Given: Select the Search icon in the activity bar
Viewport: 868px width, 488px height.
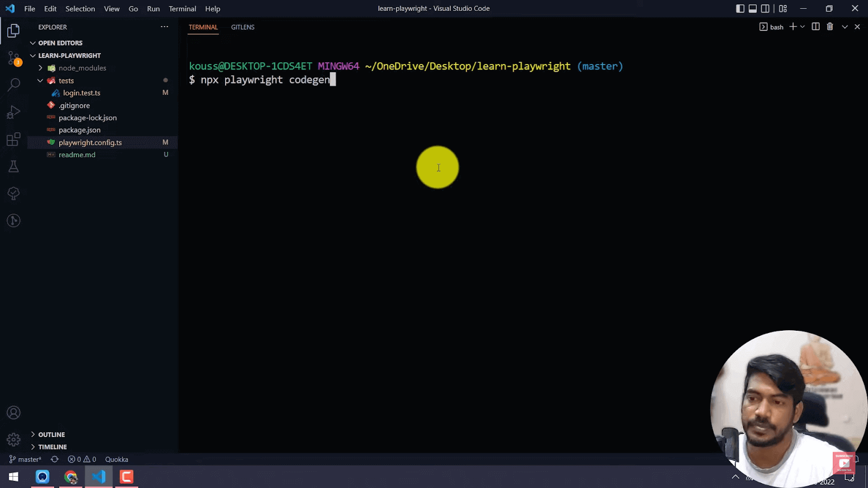Looking at the screenshot, I should (13, 85).
